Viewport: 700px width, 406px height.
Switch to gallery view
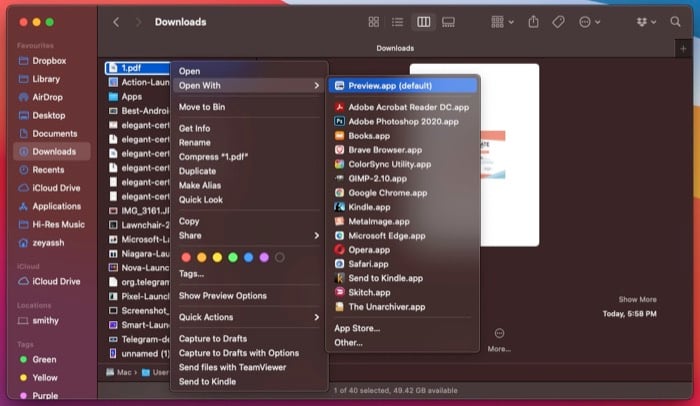(x=448, y=22)
